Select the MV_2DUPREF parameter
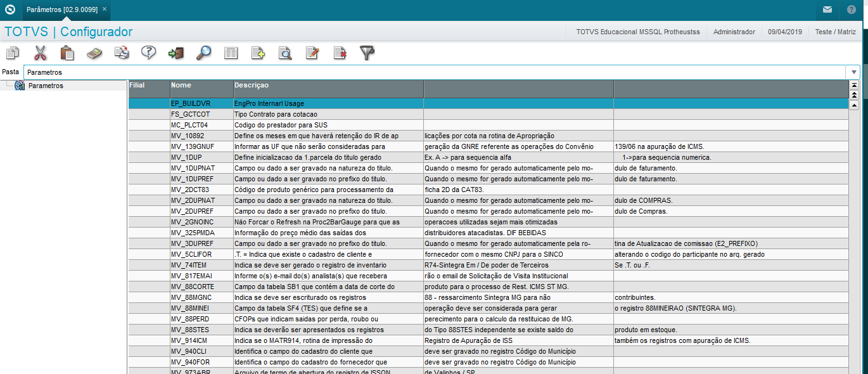Viewport: 868px width, 374px height. tap(488, 211)
